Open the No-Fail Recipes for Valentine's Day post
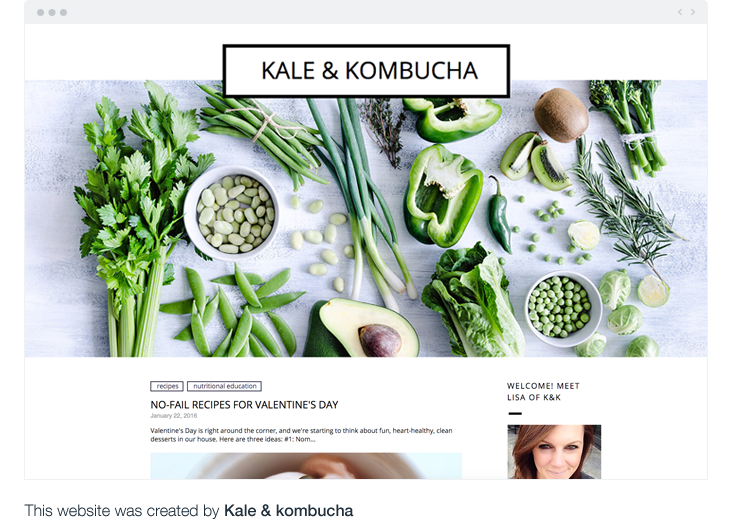Viewport: 732px width, 528px height. [244, 405]
